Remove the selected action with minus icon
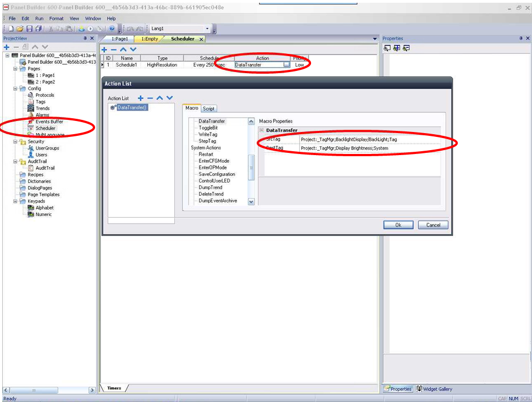Screen dimensions: 532x402 [150, 98]
